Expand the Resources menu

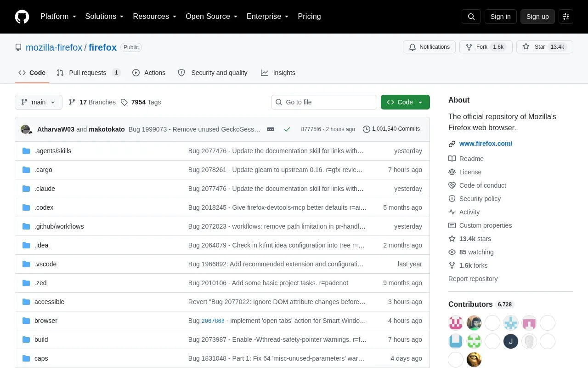click(x=155, y=17)
